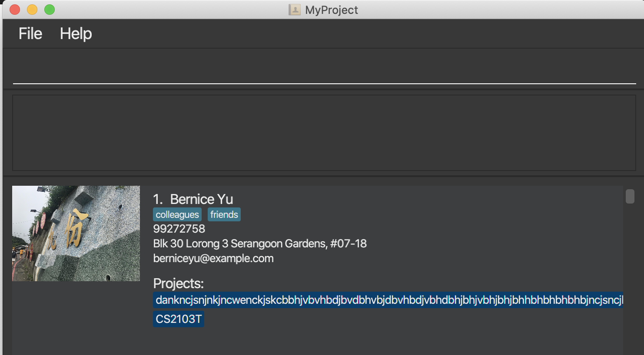644x355 pixels.
Task: Select the CS2103T project tag
Action: tap(179, 319)
